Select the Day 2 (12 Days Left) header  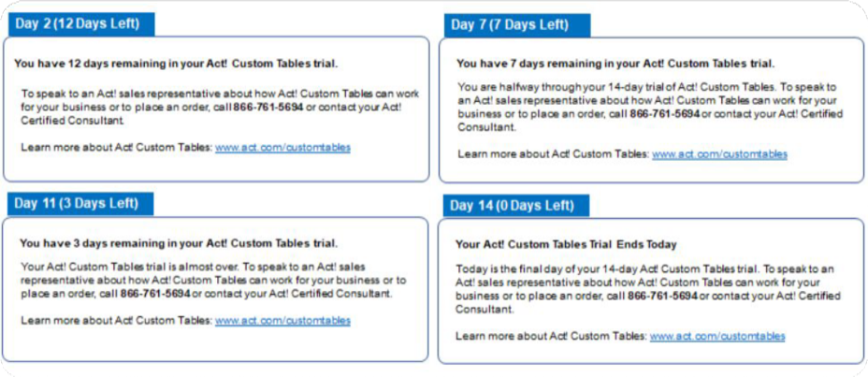(x=81, y=24)
